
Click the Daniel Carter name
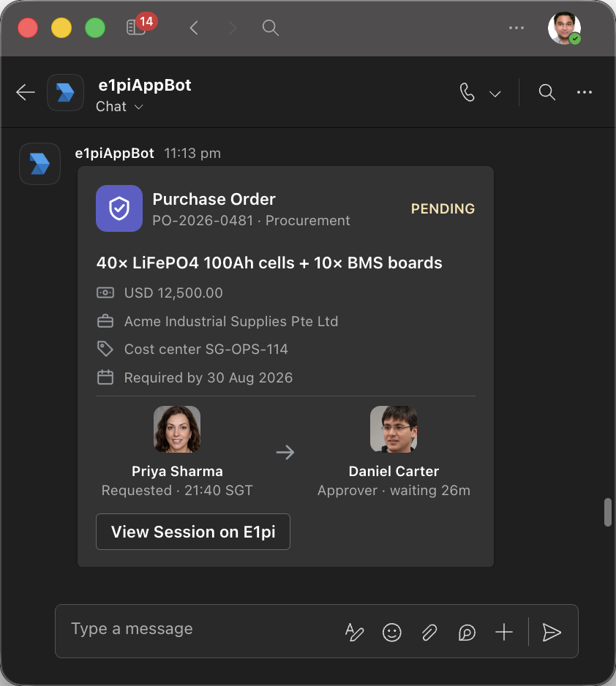tap(394, 471)
